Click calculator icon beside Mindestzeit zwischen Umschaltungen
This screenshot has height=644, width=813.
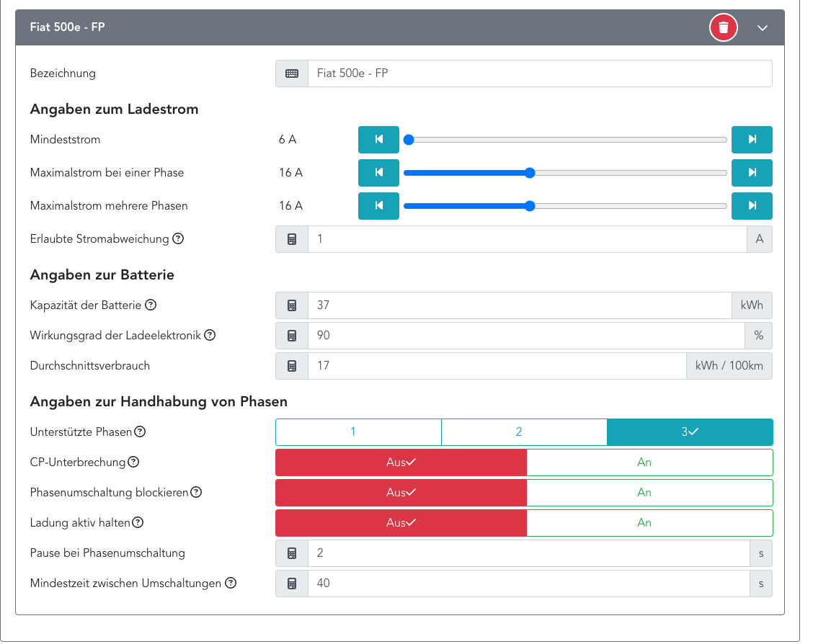[292, 584]
